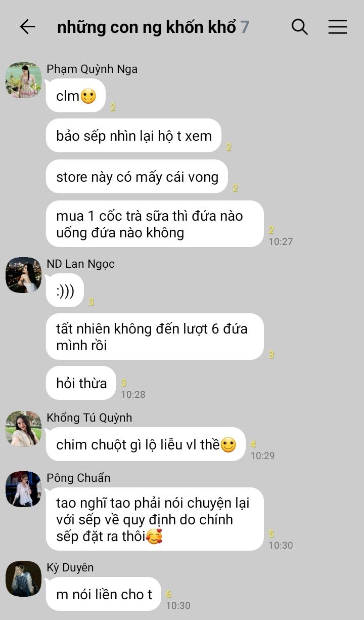Open chat search magnifier icon
The height and width of the screenshot is (620, 364).
coord(300,27)
